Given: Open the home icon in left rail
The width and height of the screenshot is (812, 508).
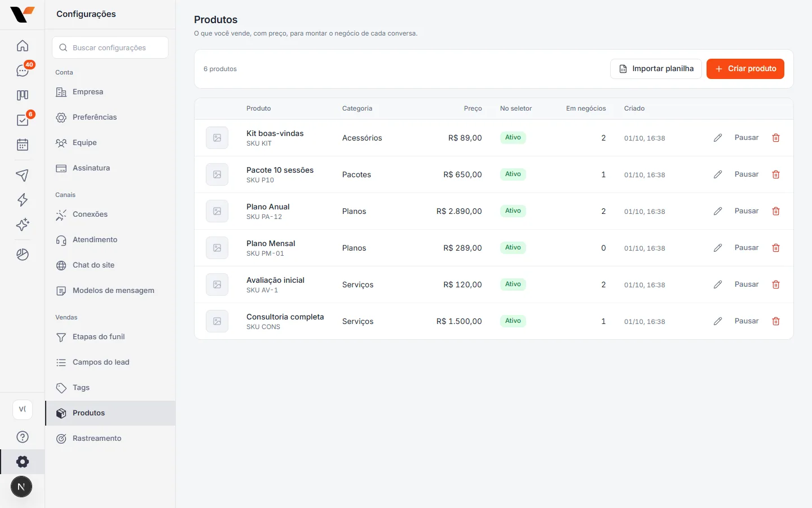Looking at the screenshot, I should tap(23, 46).
